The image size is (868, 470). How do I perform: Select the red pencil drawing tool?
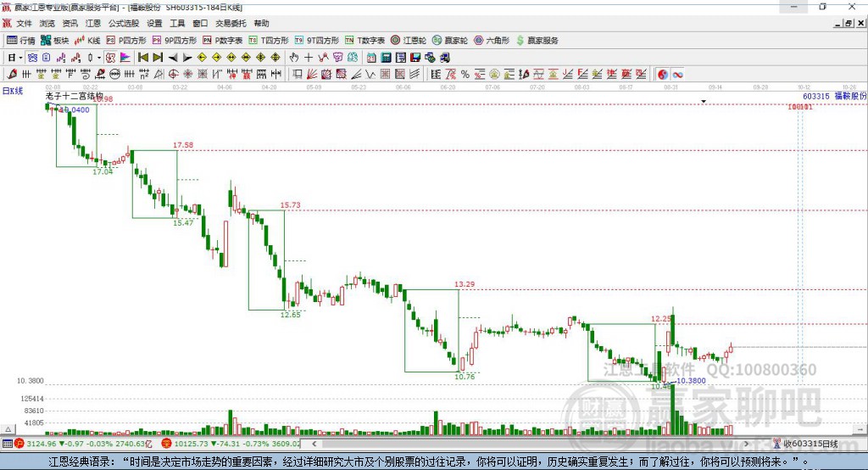coord(12,75)
